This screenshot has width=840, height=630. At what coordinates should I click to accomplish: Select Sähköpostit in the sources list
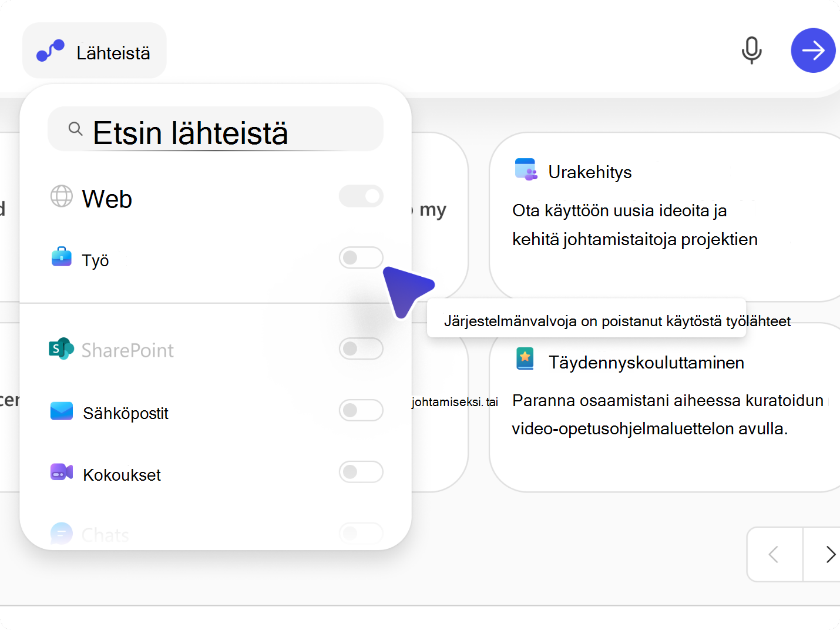(x=126, y=414)
